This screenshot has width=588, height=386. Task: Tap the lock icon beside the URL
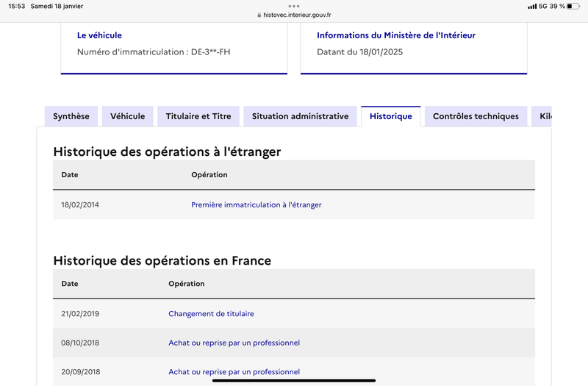259,15
